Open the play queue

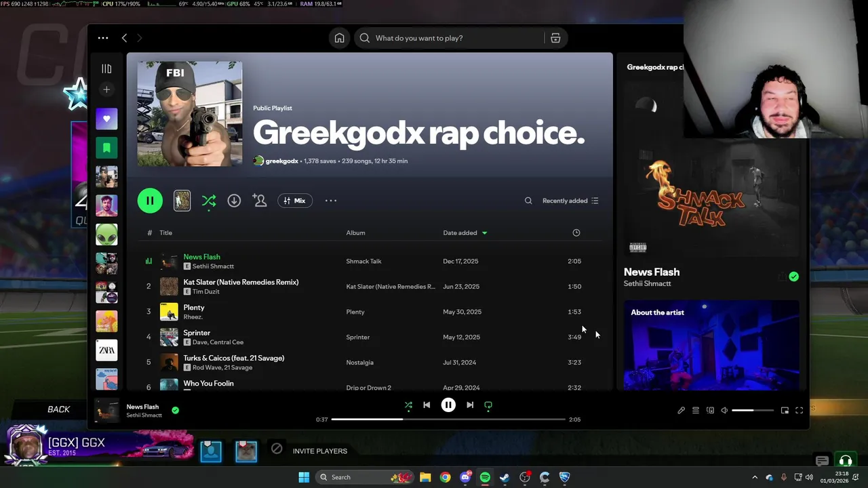click(x=696, y=410)
